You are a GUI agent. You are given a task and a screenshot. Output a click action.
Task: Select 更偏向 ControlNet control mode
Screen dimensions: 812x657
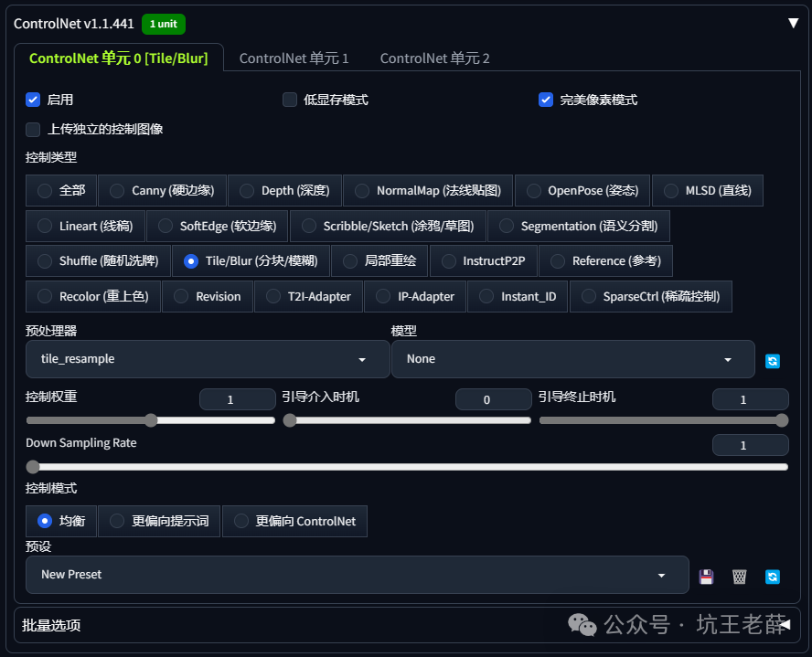point(294,521)
